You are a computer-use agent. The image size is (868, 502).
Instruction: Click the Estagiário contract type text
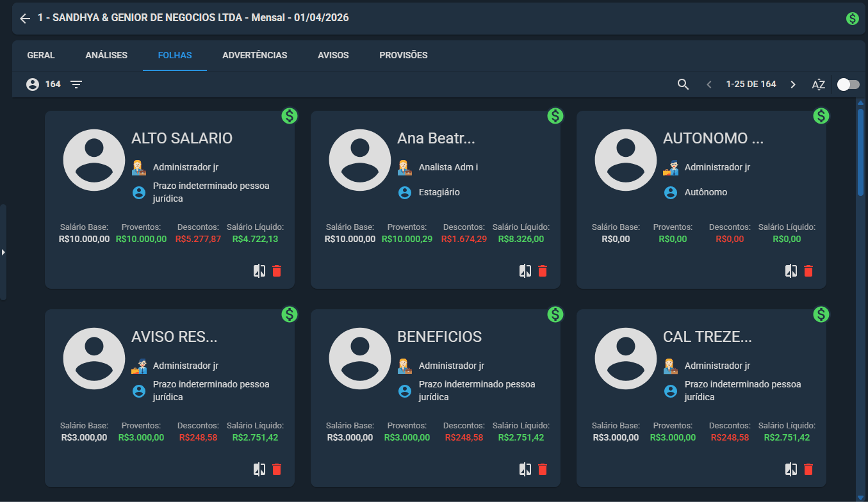pyautogui.click(x=439, y=192)
